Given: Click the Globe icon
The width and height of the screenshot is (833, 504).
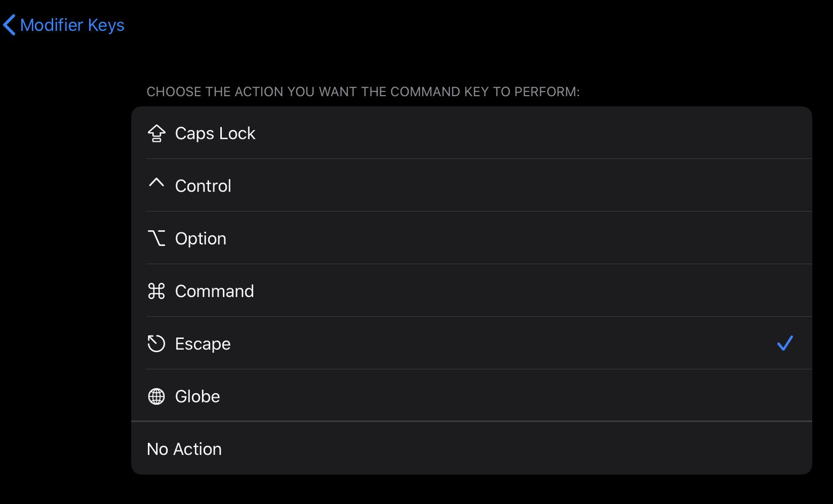Looking at the screenshot, I should [x=156, y=396].
